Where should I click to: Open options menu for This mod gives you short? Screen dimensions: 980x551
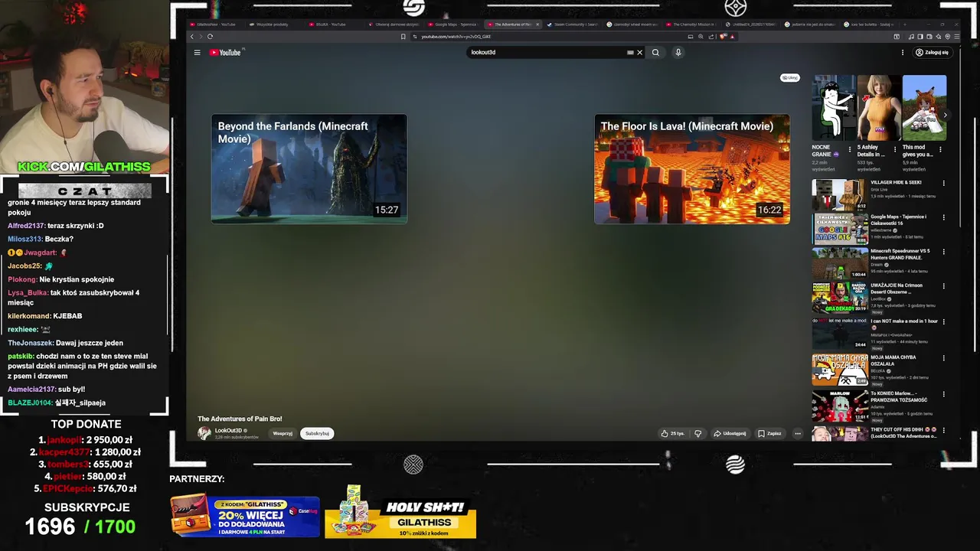pyautogui.click(x=940, y=150)
